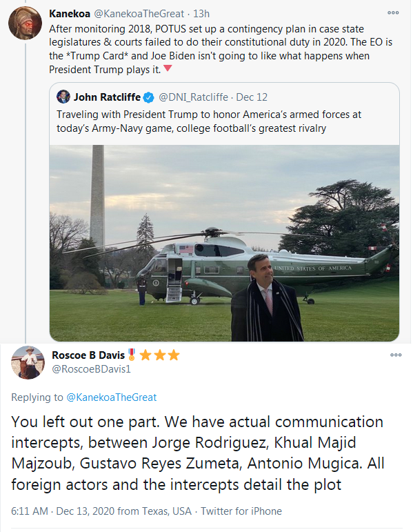The height and width of the screenshot is (532, 413).
Task: Open Roscoe B Davis display name
Action: [x=88, y=355]
